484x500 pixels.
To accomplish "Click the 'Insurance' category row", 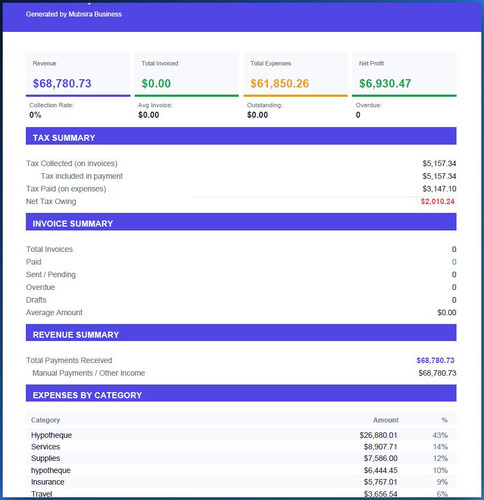I will pos(241,482).
